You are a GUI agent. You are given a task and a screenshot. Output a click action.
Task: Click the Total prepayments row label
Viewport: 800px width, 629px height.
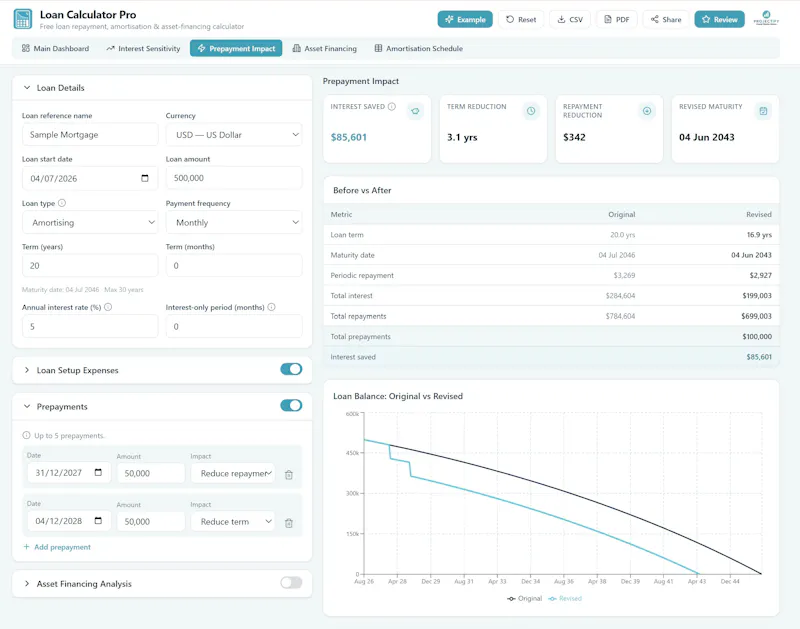(360, 337)
